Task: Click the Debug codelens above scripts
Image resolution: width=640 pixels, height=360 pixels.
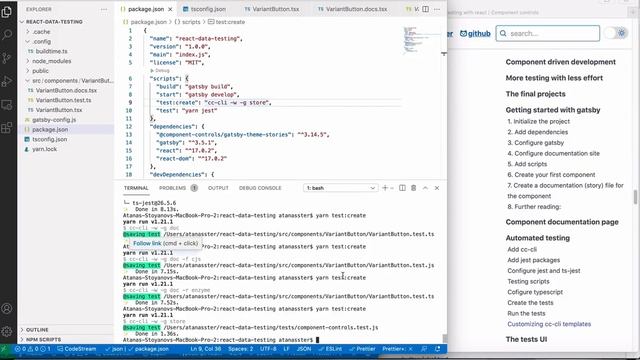Action: click(160, 71)
